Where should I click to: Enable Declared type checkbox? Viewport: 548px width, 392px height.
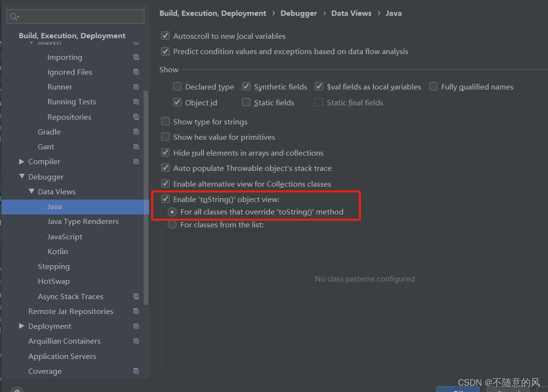[177, 86]
